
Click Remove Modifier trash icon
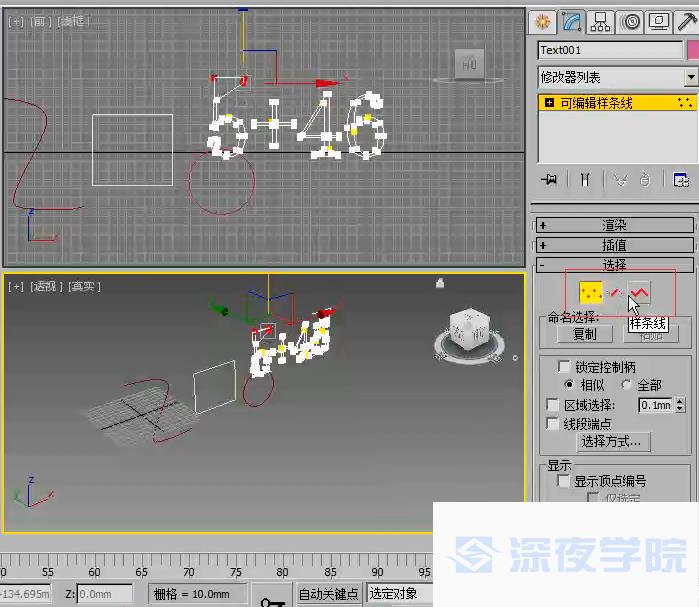(645, 180)
